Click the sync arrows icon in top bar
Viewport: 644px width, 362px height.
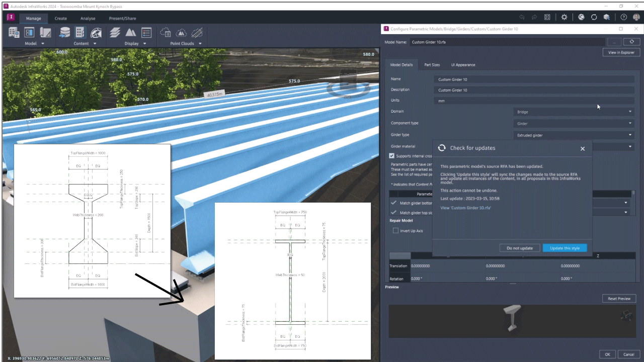coord(594,17)
